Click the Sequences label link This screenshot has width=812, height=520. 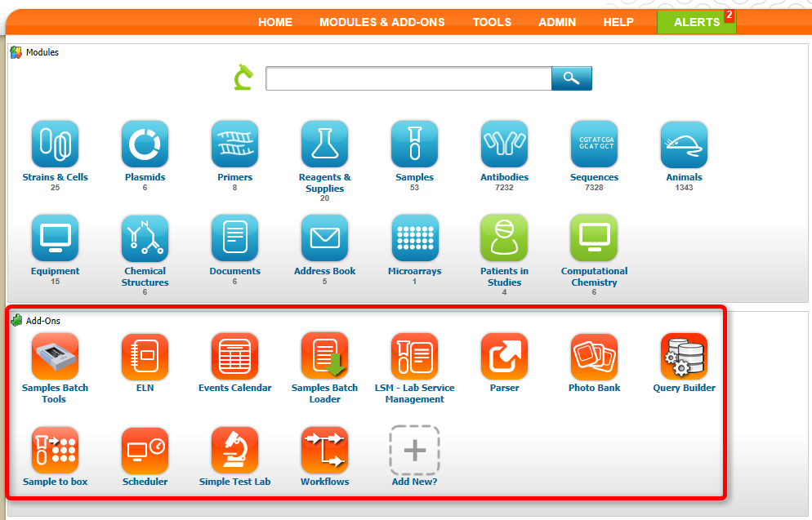pyautogui.click(x=594, y=177)
